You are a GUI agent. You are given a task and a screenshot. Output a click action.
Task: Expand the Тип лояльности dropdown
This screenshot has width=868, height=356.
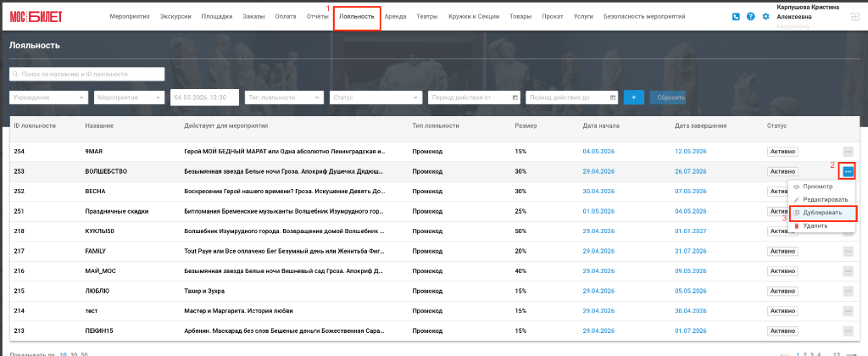click(x=285, y=97)
